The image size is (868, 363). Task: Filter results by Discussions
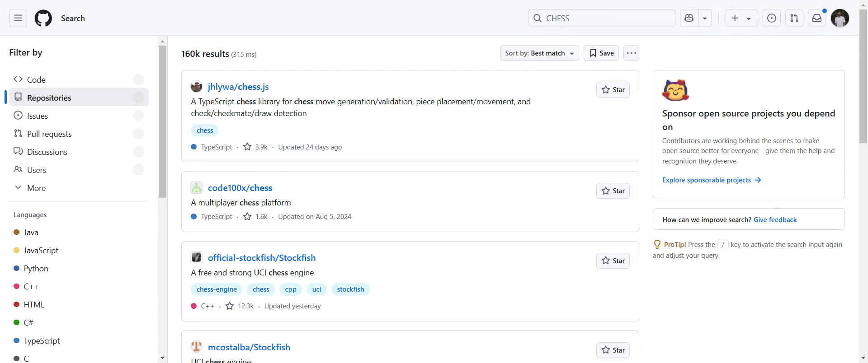(x=79, y=152)
